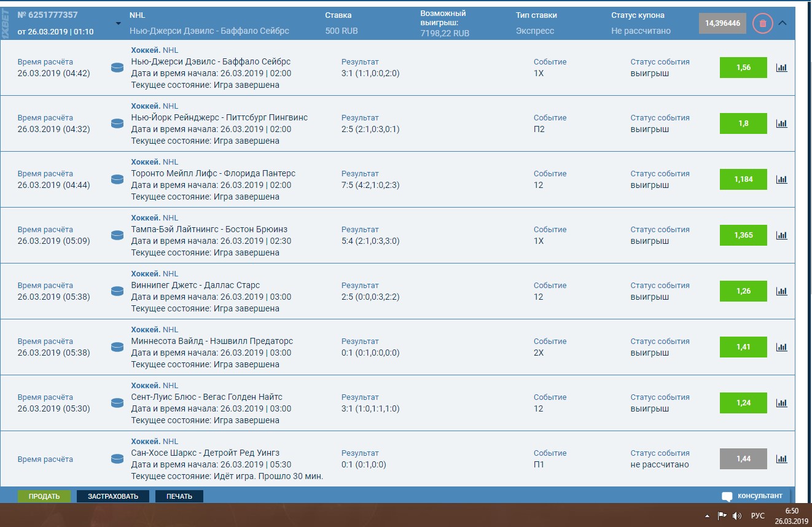Open the Action Center flag in tray
Screen dimensions: 812x527
click(722, 516)
